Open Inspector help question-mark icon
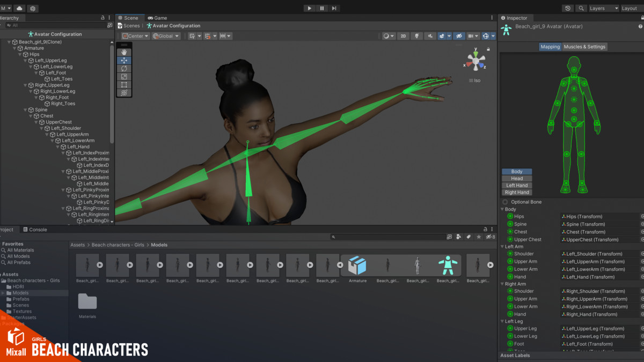The height and width of the screenshot is (362, 644). pyautogui.click(x=640, y=26)
